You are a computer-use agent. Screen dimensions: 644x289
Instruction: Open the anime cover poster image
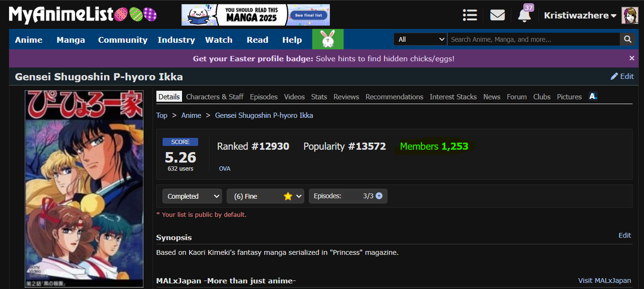(85, 189)
